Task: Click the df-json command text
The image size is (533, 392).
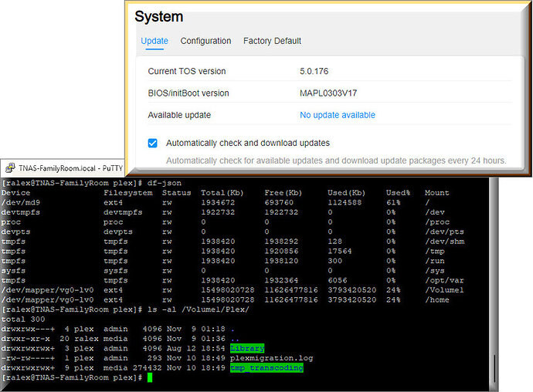Action: tap(165, 183)
